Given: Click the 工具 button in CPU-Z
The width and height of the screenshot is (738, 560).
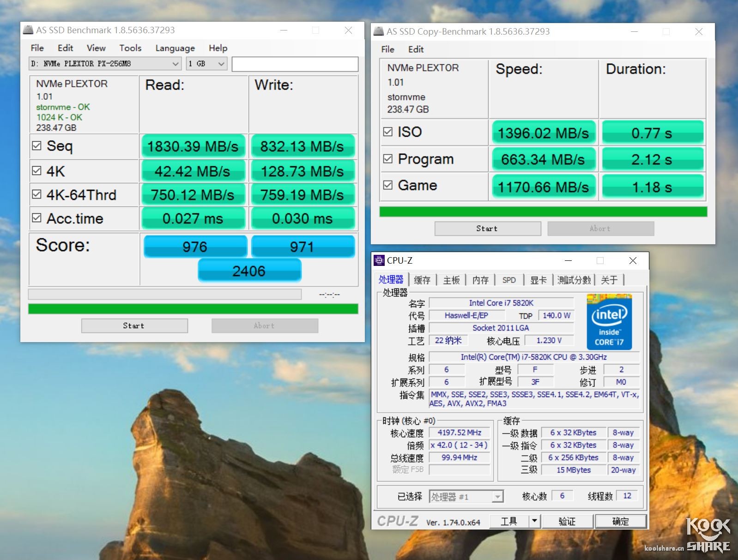Looking at the screenshot, I should click(509, 521).
